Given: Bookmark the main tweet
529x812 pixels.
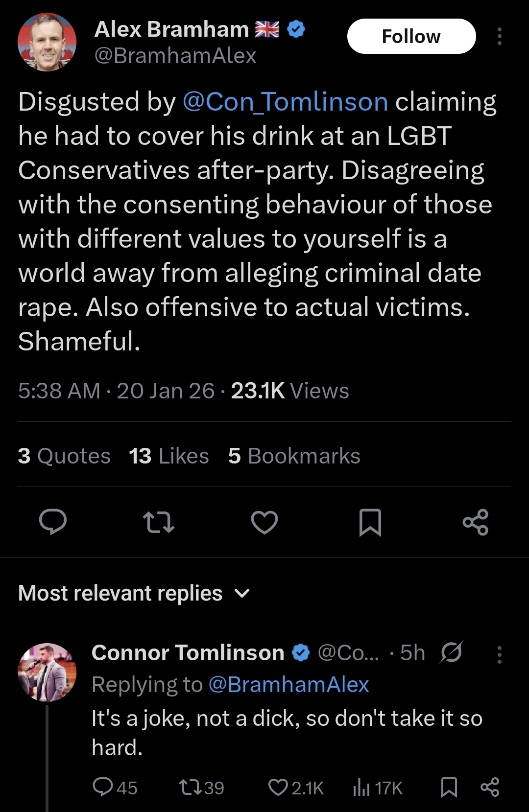Looking at the screenshot, I should (370, 522).
